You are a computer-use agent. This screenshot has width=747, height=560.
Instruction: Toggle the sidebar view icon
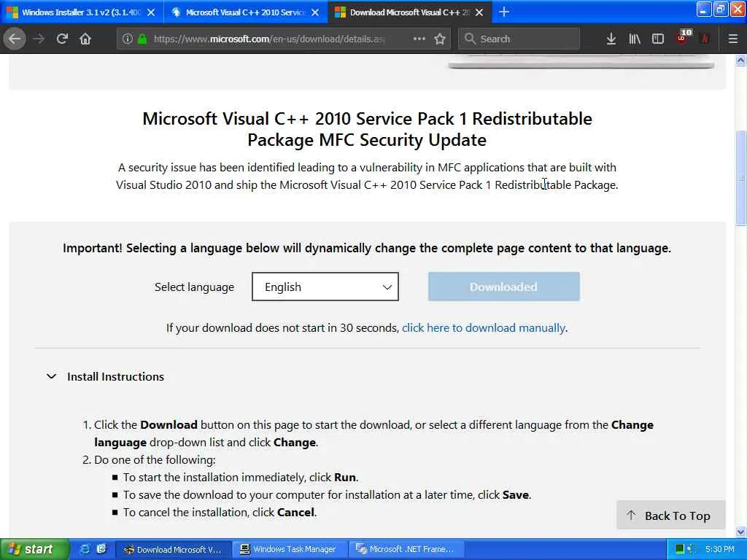coord(658,39)
